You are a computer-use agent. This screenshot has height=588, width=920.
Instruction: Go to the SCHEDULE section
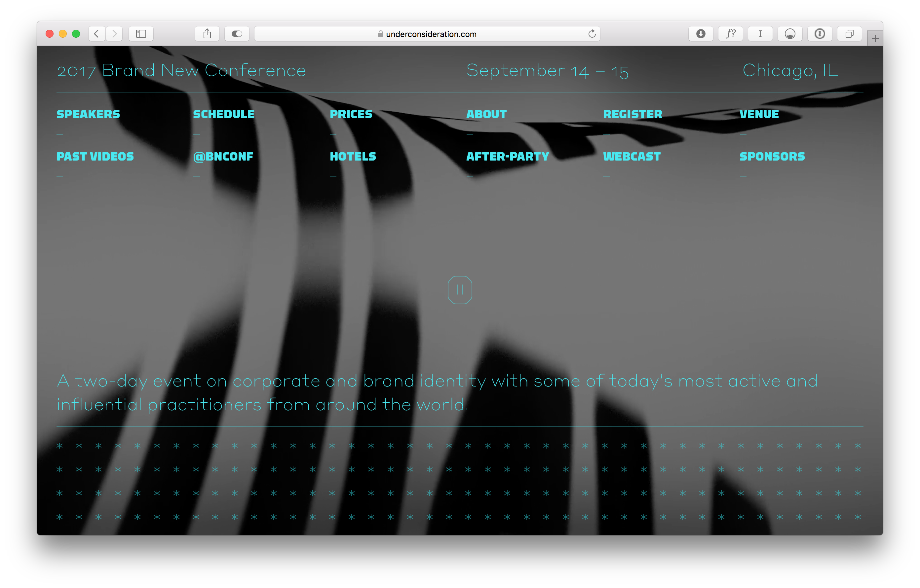point(223,114)
